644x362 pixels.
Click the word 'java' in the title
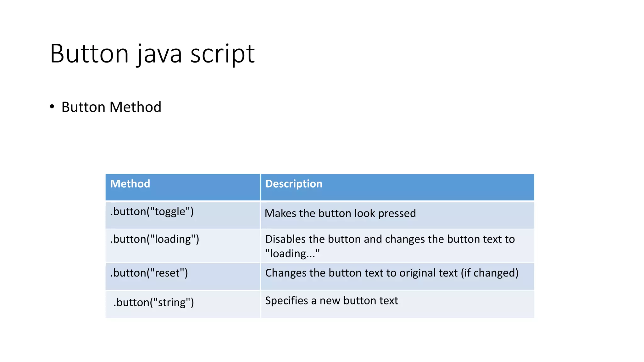160,54
